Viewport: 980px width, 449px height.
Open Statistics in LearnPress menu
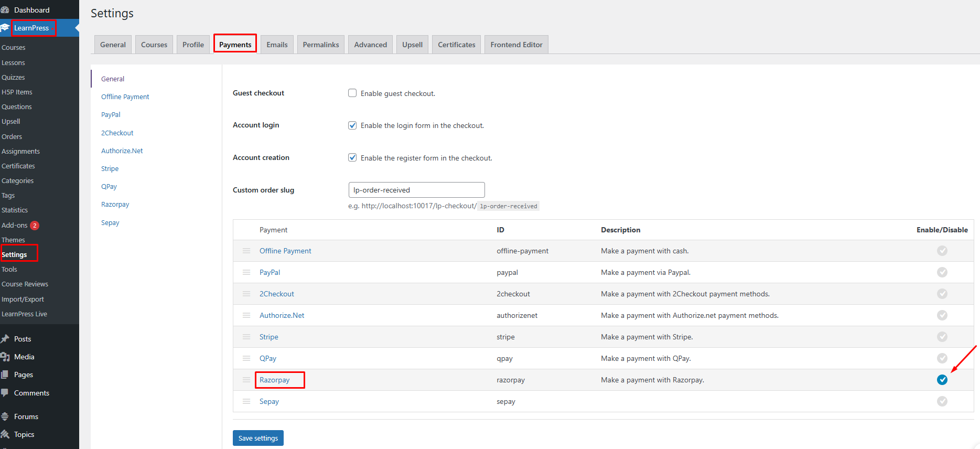(15, 210)
